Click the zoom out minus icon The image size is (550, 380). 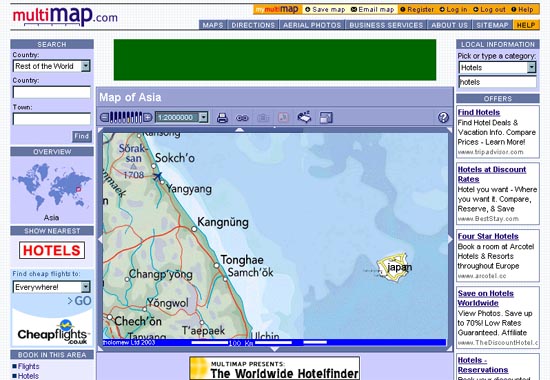(104, 118)
